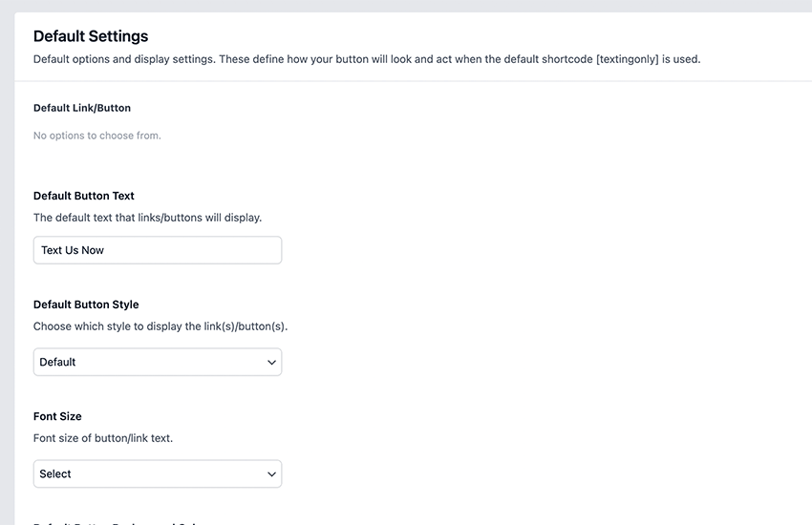Click the [textingonly] shortcode text
The height and width of the screenshot is (525, 812).
point(627,59)
